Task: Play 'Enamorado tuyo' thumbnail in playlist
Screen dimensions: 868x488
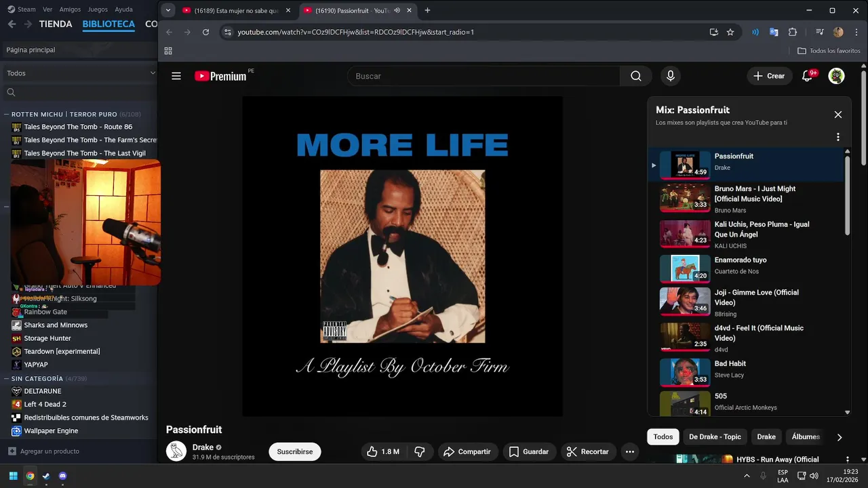Action: point(685,268)
